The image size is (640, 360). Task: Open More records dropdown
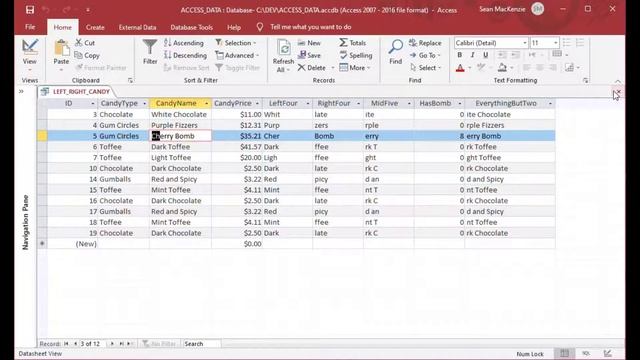pos(355,68)
